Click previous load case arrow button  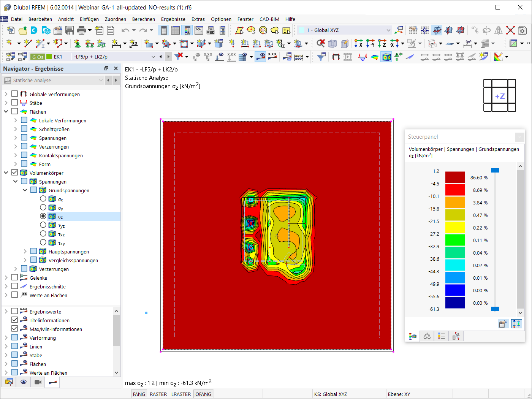pos(161,57)
